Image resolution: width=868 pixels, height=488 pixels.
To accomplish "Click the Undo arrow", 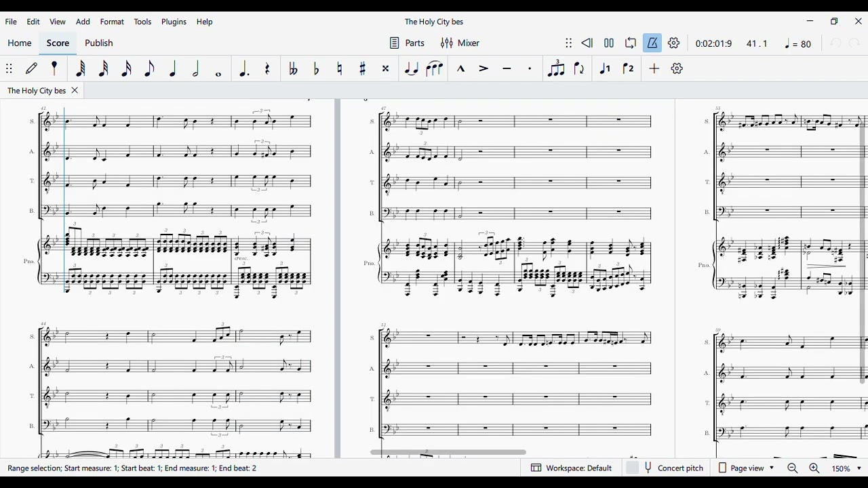I will point(835,43).
